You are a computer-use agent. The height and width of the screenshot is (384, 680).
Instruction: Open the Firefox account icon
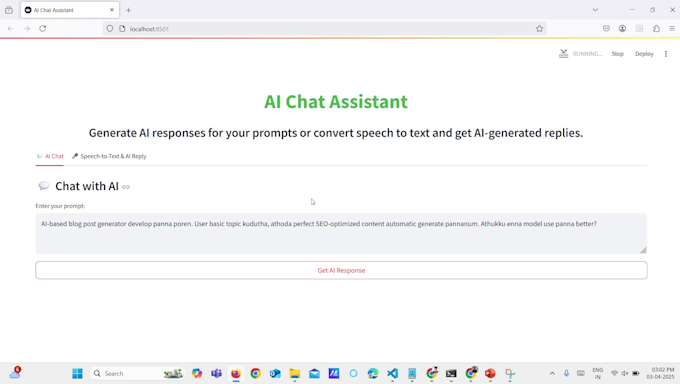tap(622, 29)
